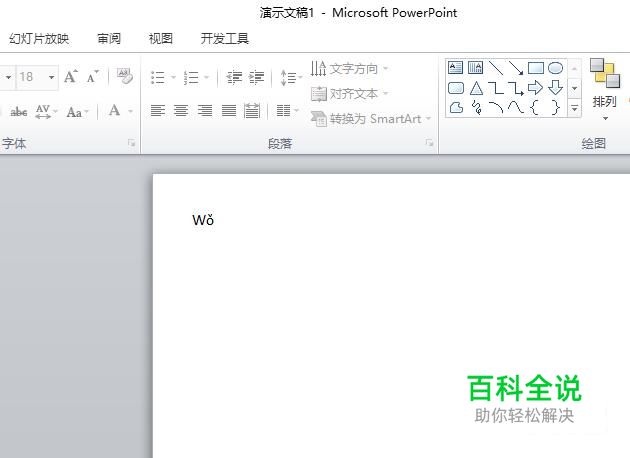Open the font size dropdown arrow

(x=51, y=77)
